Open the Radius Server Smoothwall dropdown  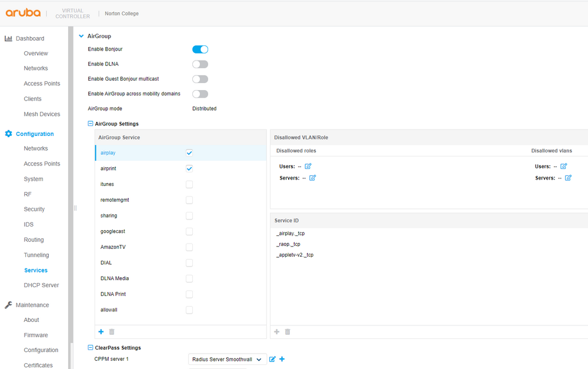(227, 359)
